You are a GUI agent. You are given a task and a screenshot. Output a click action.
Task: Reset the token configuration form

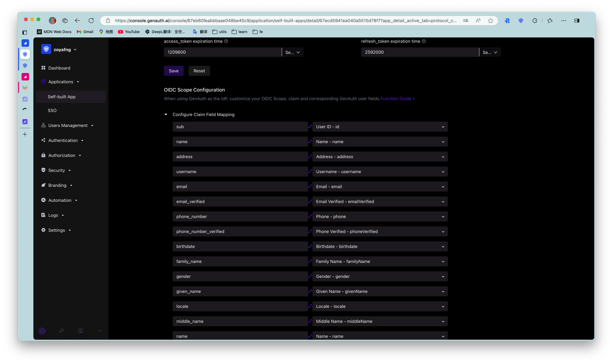pyautogui.click(x=199, y=71)
